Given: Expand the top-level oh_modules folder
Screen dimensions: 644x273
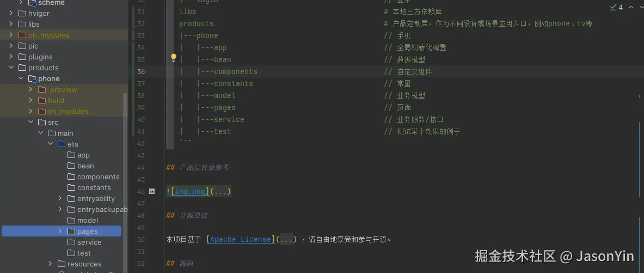Looking at the screenshot, I should tap(11, 35).
